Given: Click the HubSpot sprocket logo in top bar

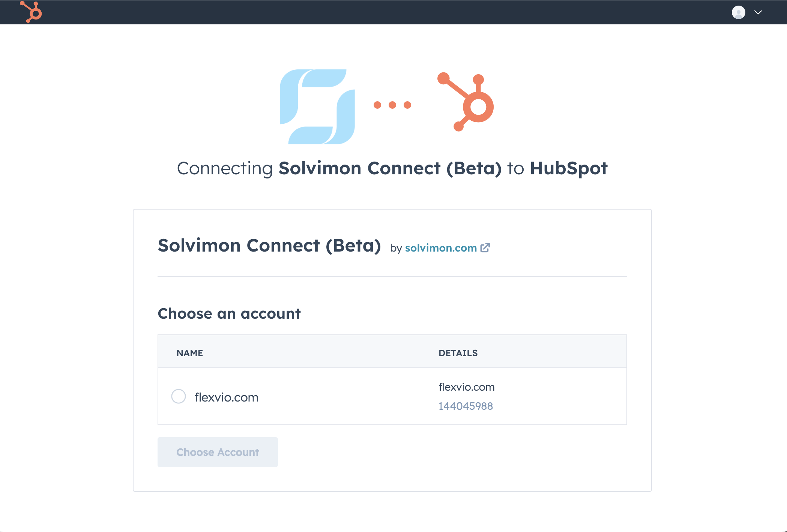Looking at the screenshot, I should (x=32, y=12).
